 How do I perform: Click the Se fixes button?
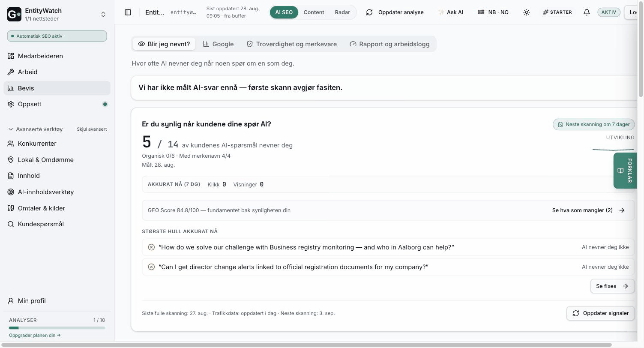(612, 286)
